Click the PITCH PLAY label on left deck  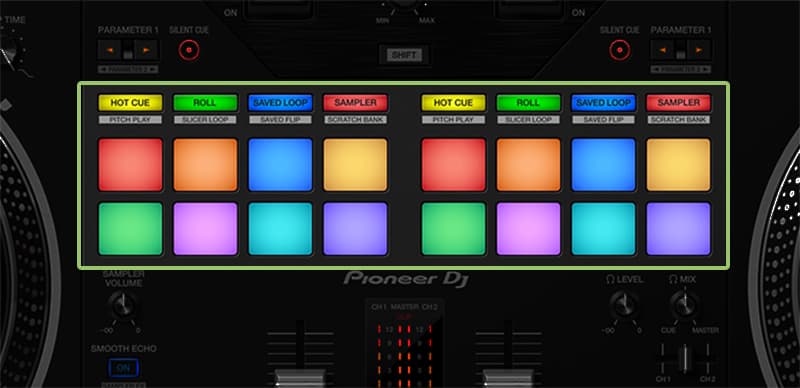point(130,120)
